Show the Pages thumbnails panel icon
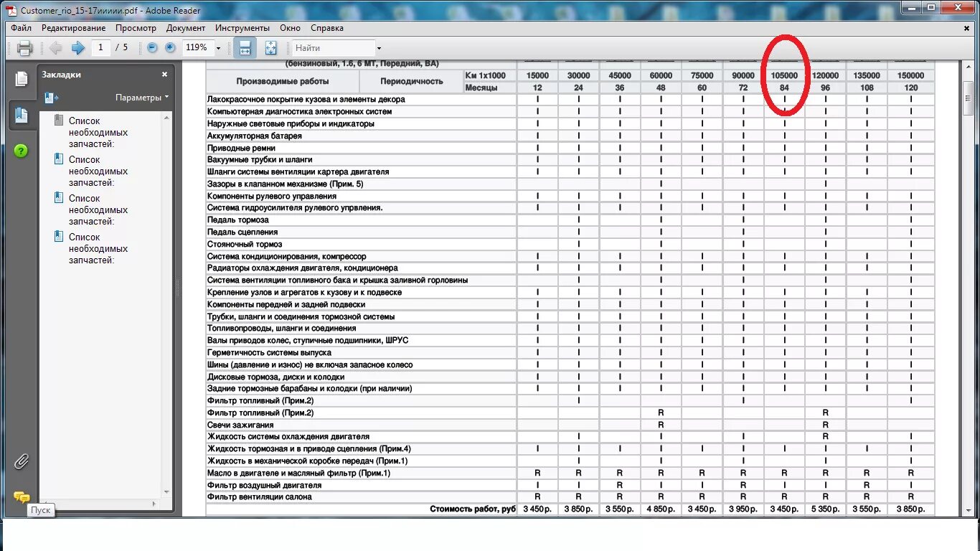The height and width of the screenshot is (551, 980). 22,78
